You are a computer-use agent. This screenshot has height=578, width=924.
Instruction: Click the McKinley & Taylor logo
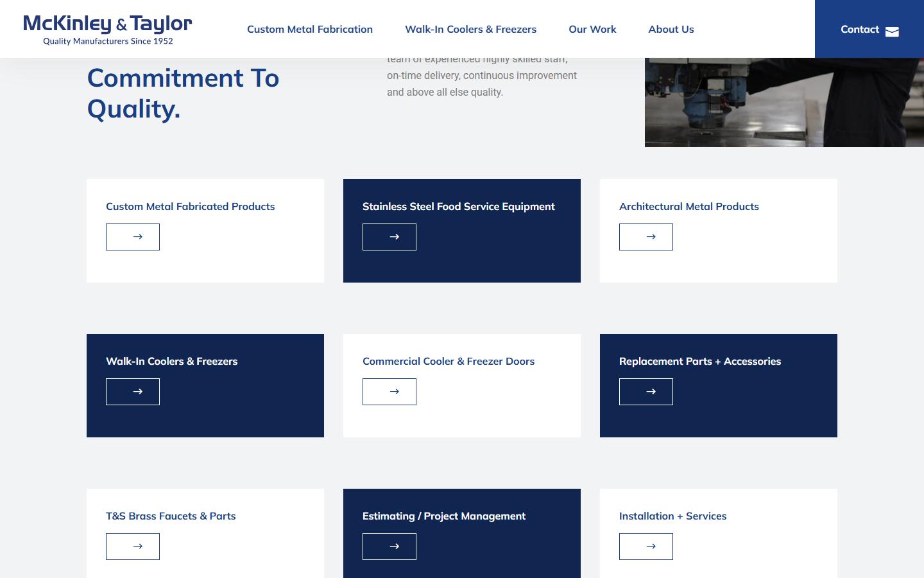click(108, 30)
